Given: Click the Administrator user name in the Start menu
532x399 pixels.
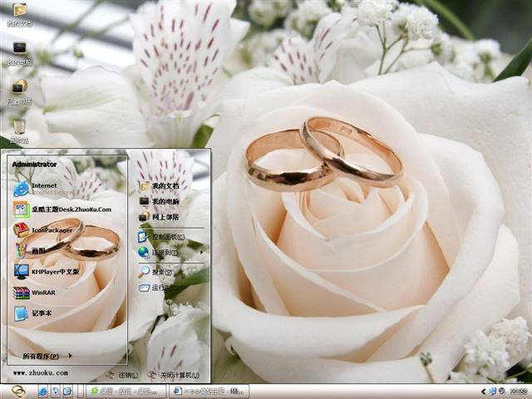Looking at the screenshot, I should tap(34, 165).
